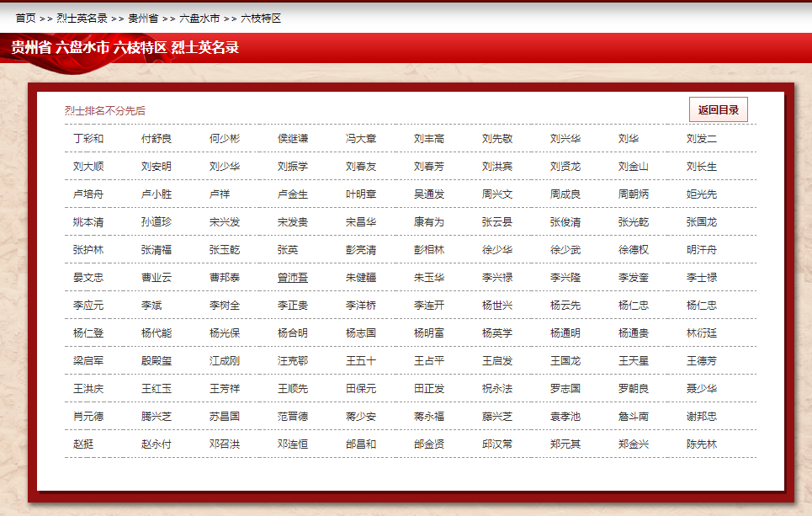Viewport: 812px width, 516px height.
Task: Click the 返回目录 button
Action: (718, 109)
